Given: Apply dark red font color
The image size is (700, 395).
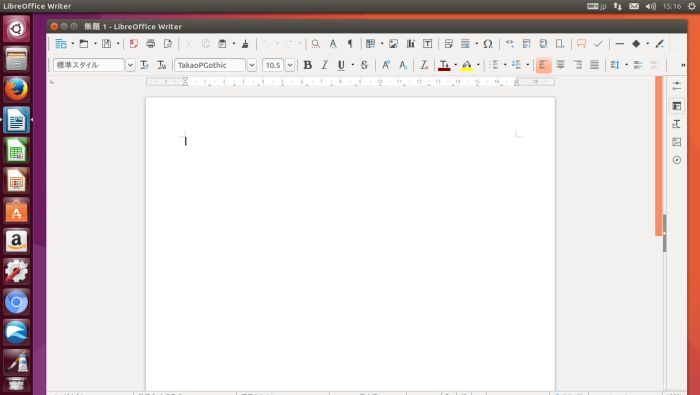Looking at the screenshot, I should tap(444, 65).
